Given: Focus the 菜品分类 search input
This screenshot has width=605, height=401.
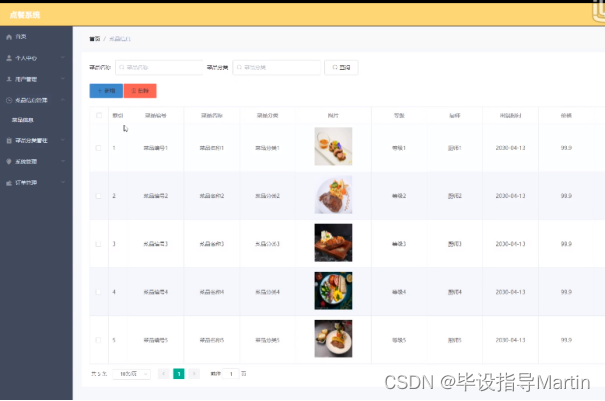Looking at the screenshot, I should click(x=277, y=68).
